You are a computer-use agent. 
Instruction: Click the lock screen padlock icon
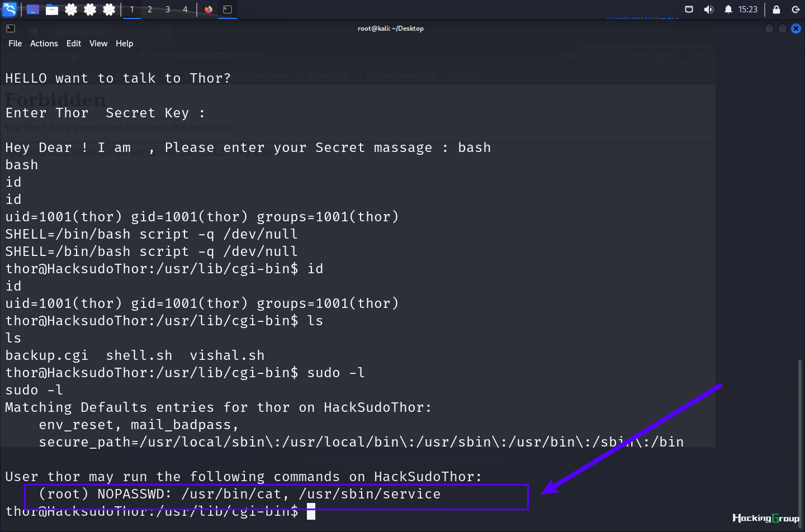776,9
